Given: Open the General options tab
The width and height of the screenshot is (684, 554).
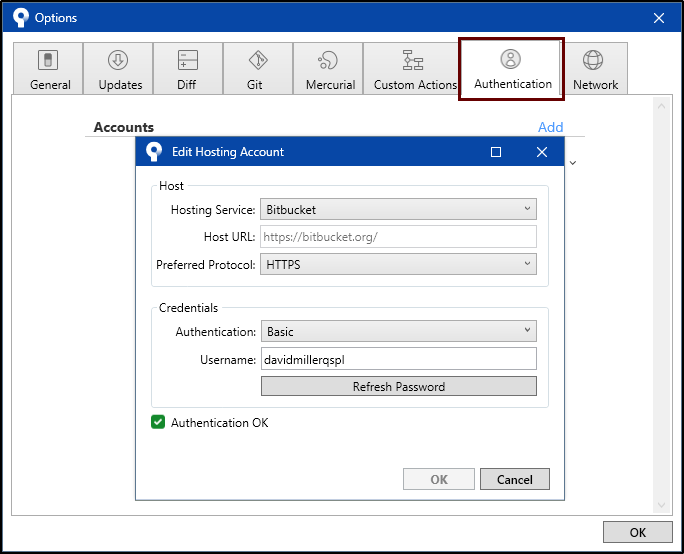Looking at the screenshot, I should pos(49,69).
